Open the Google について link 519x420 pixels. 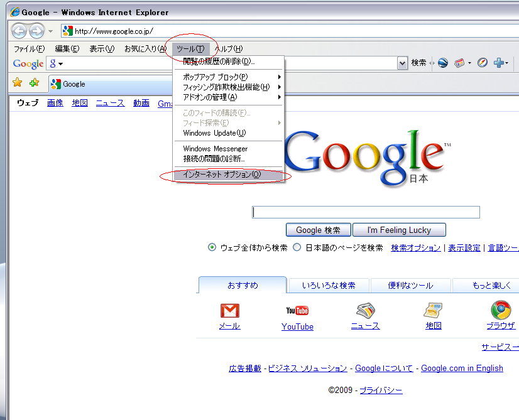pos(384,369)
